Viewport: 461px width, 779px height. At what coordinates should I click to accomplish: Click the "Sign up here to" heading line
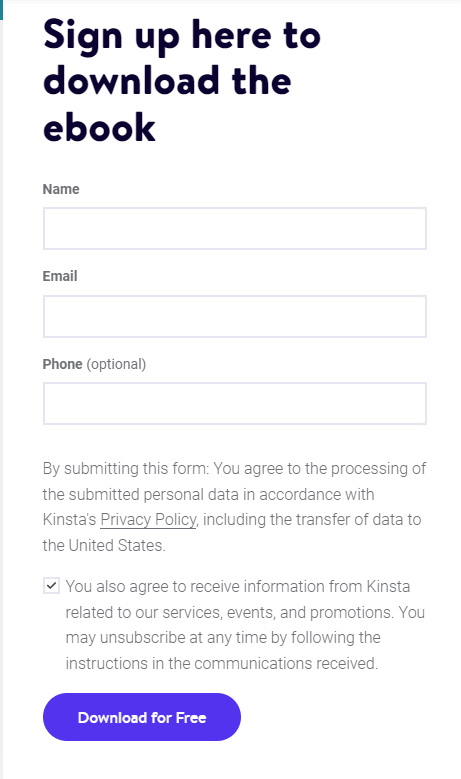point(182,36)
